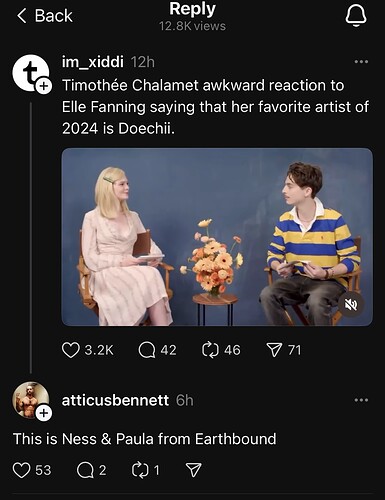
Task: Tap the Back chevron arrow
Action: tap(22, 16)
